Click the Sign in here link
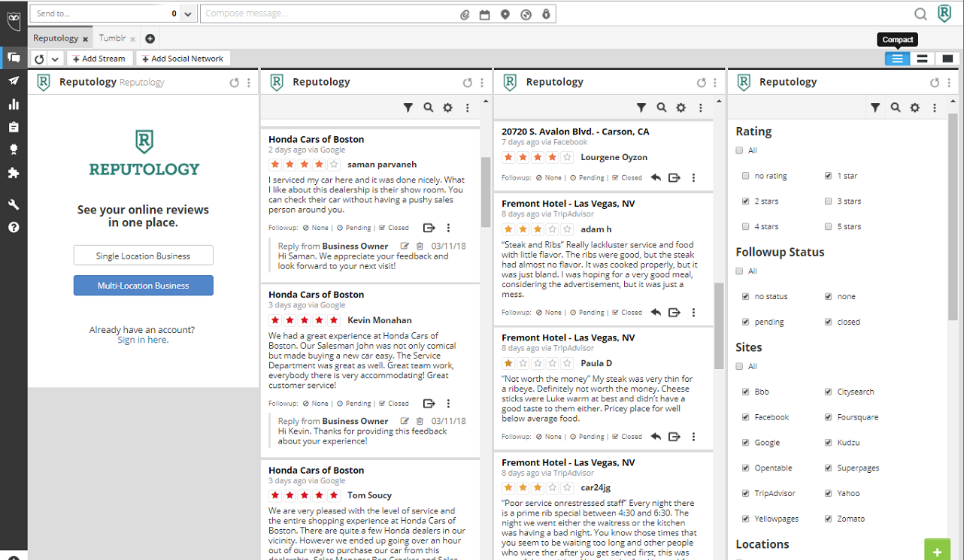The image size is (964, 560). pos(143,339)
